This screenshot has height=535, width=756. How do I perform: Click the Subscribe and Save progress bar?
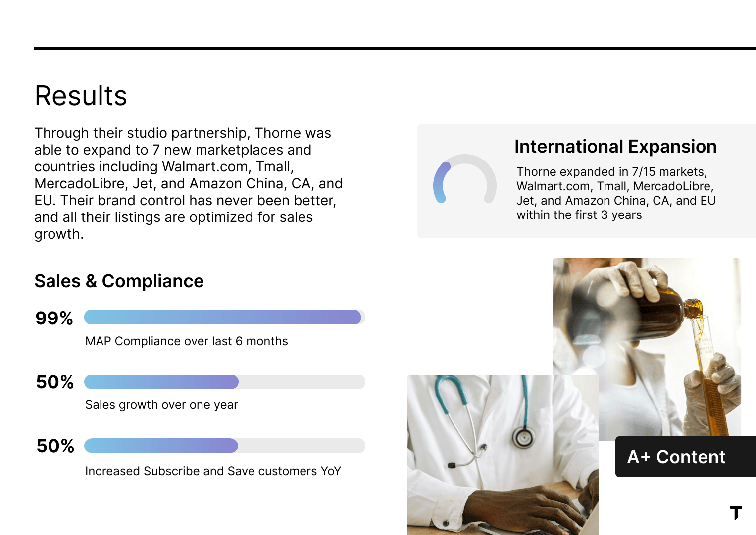point(224,446)
